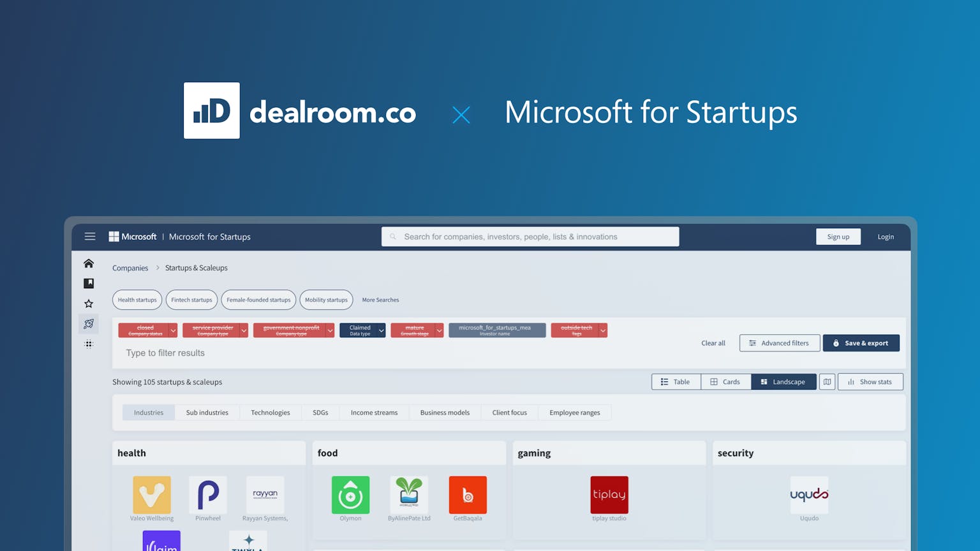Click the microsoft_for_startups_mea investor filter
Viewport: 980px width, 551px height.
click(x=497, y=330)
